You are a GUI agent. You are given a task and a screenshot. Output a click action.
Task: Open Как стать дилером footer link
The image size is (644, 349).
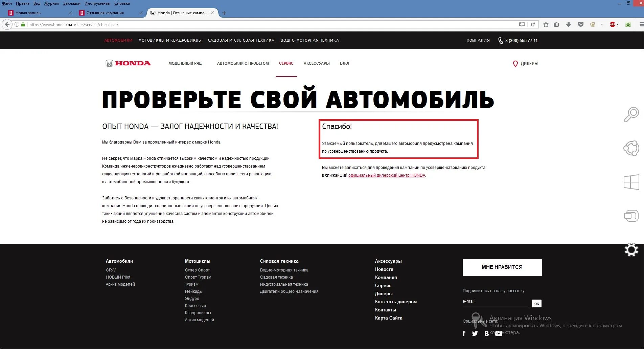(396, 302)
